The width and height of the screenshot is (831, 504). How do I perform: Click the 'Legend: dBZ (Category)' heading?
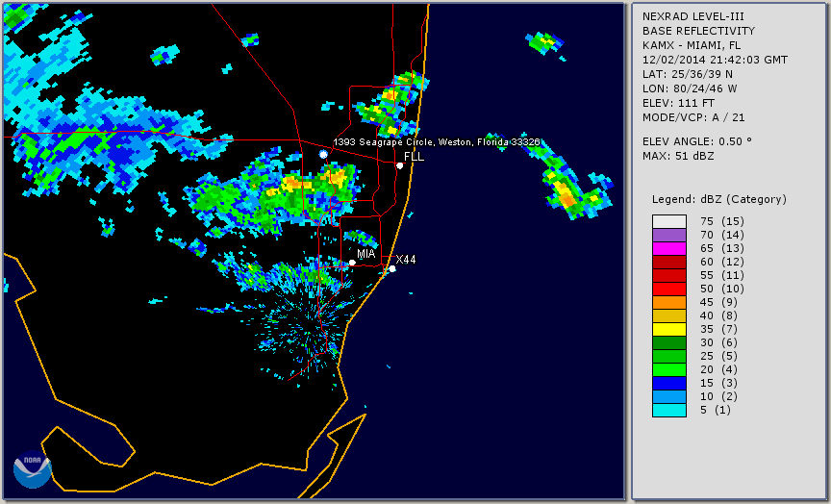coord(719,199)
